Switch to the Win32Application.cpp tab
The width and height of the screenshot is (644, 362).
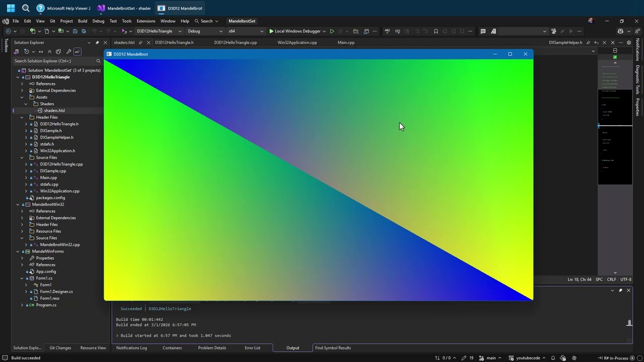[x=297, y=43]
